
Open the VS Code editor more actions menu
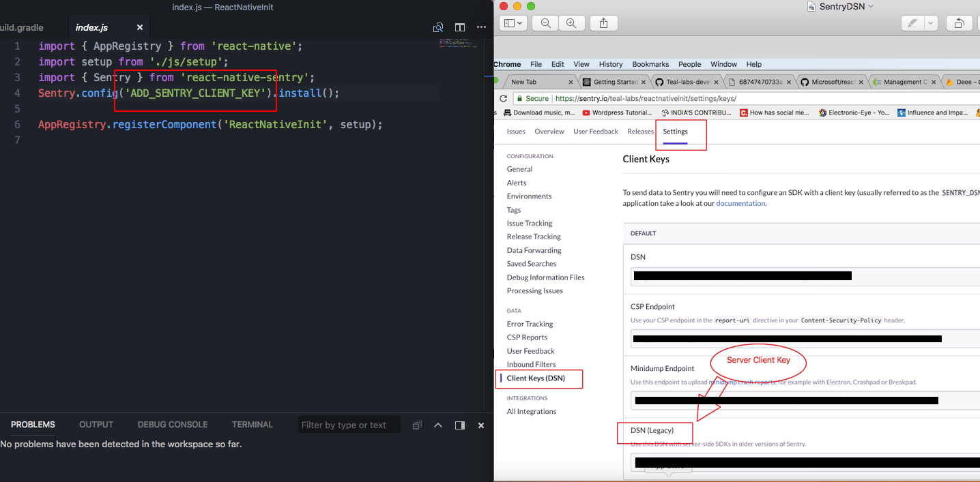coord(481,27)
